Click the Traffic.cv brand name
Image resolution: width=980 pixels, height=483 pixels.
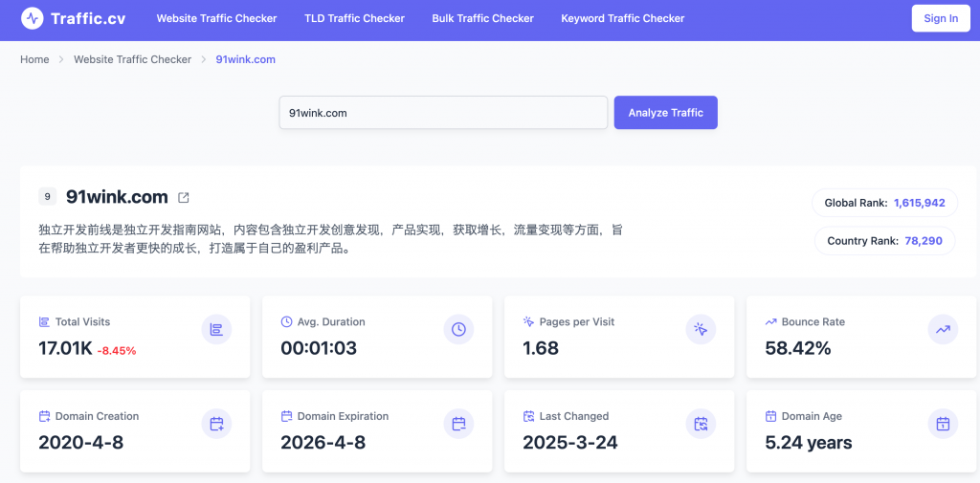[88, 19]
